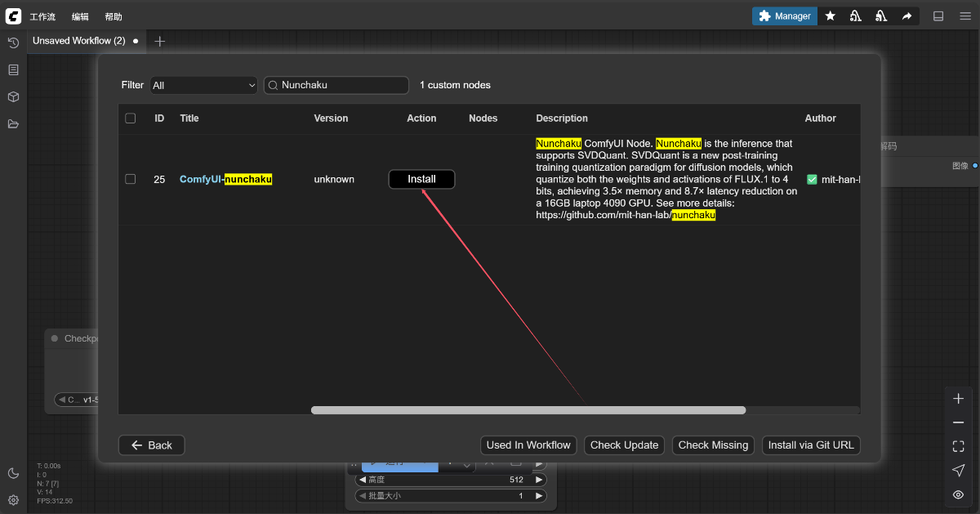Open settings with the gear icon

point(13,500)
